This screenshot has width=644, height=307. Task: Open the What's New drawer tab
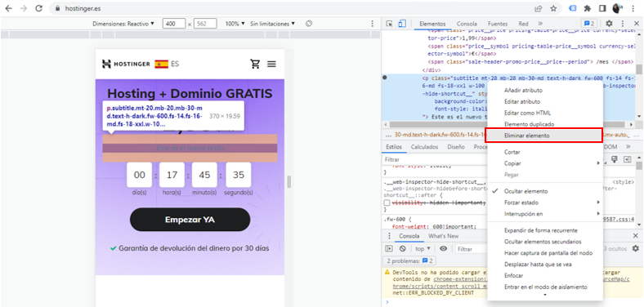(443, 236)
